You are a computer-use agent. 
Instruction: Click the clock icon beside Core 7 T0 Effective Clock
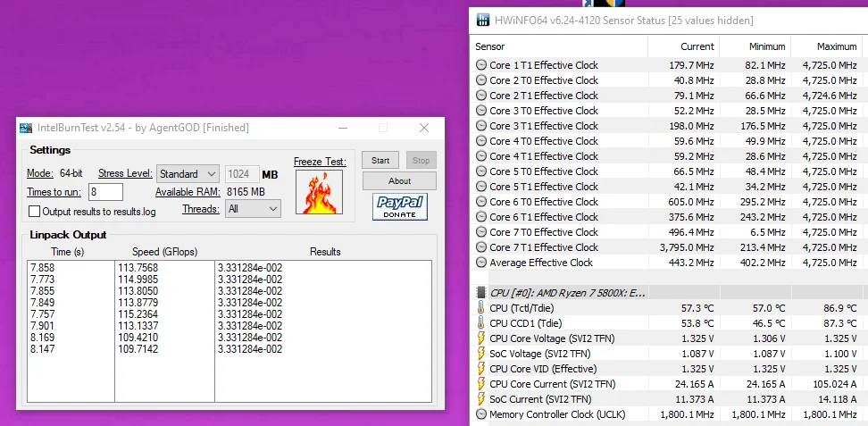[x=481, y=232]
